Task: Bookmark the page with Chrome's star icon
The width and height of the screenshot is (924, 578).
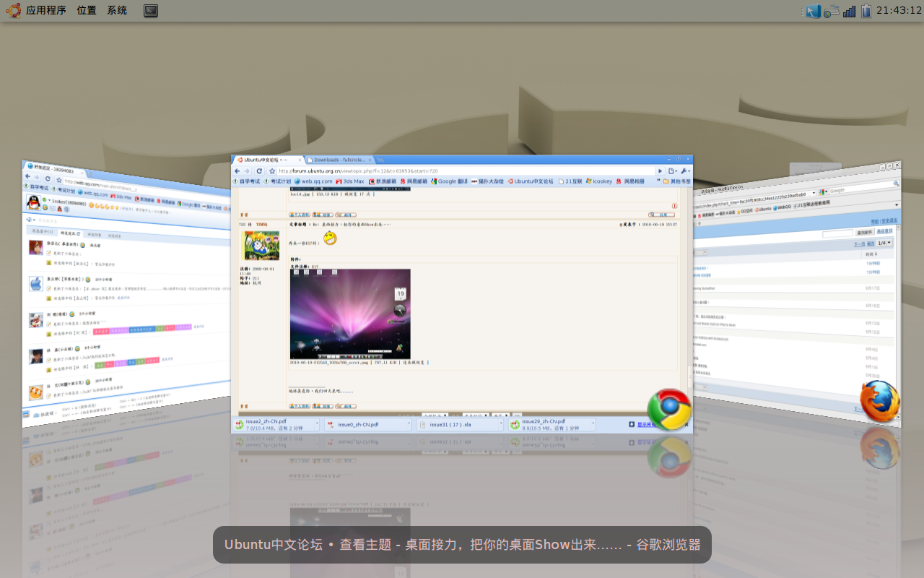Action: click(272, 171)
